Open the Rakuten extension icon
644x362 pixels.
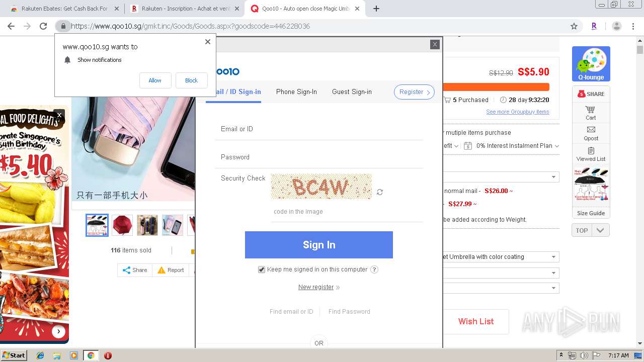pos(594,26)
